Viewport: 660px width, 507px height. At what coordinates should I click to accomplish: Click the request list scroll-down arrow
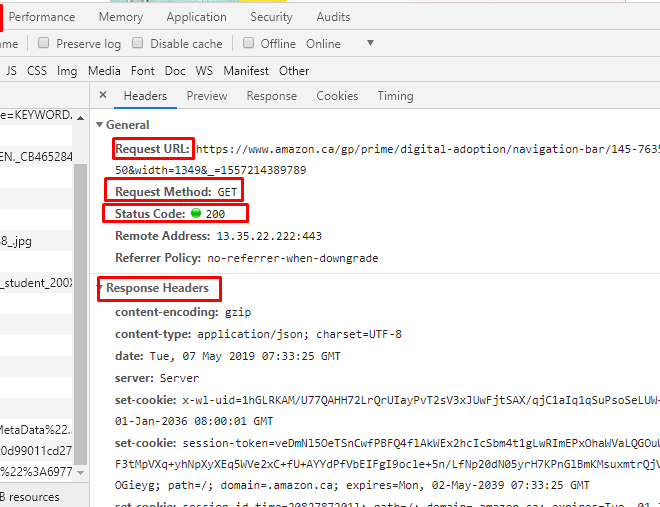tap(80, 473)
